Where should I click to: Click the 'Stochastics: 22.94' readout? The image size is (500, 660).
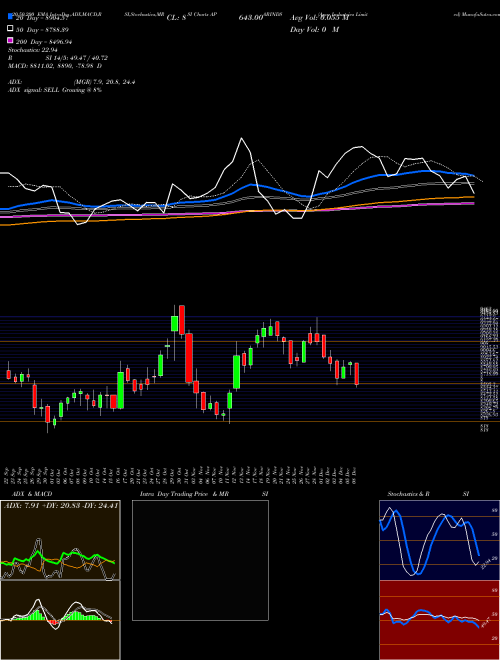click(x=32, y=50)
